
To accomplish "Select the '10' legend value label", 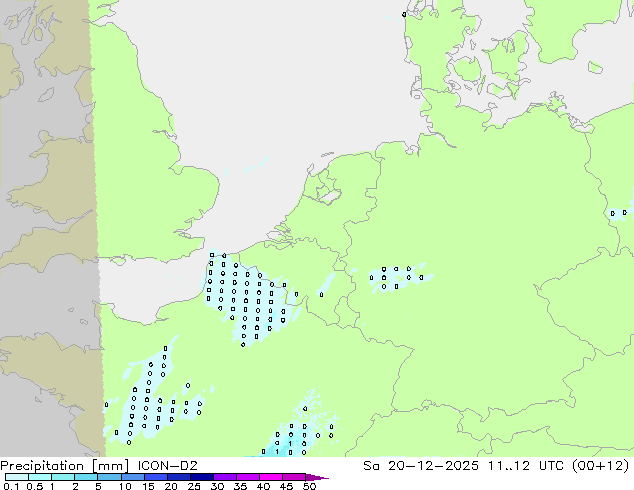I will [x=125, y=486].
